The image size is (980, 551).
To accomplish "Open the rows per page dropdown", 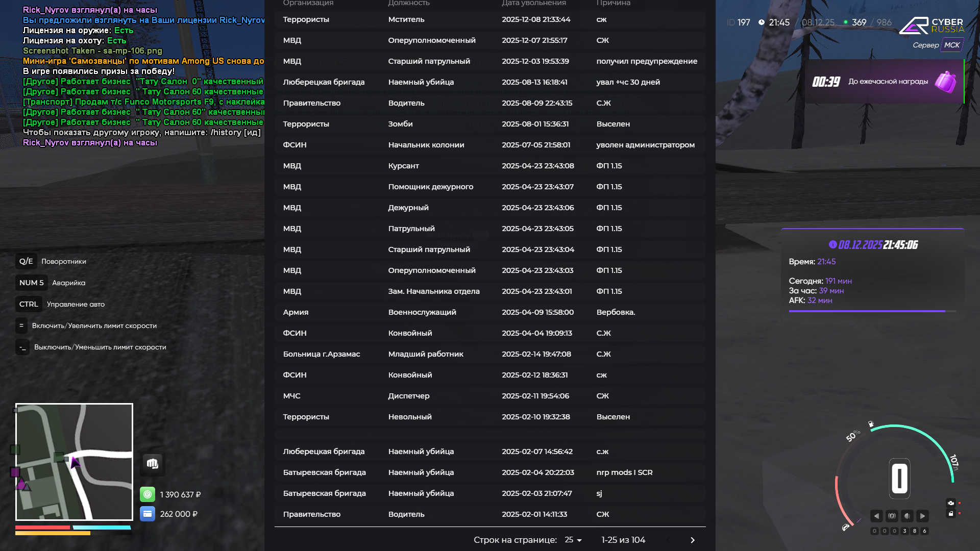I will point(573,540).
